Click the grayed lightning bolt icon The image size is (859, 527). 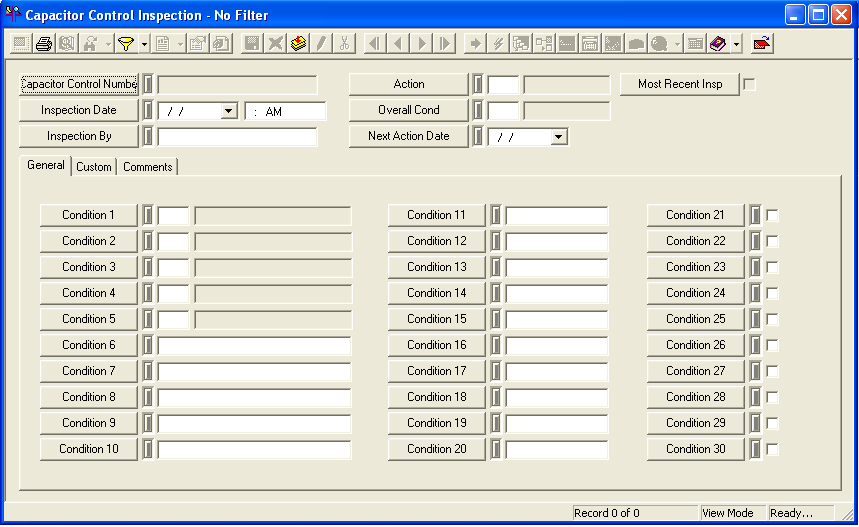[498, 43]
